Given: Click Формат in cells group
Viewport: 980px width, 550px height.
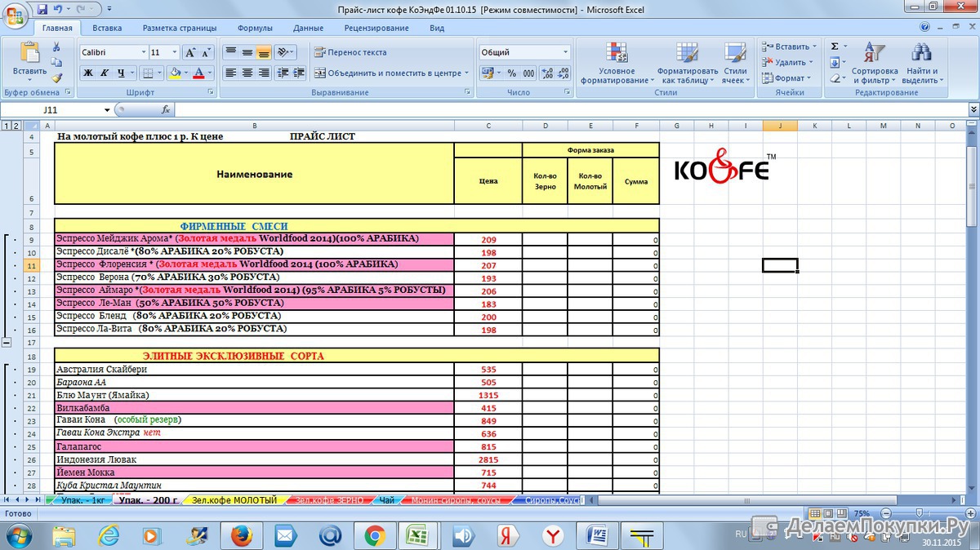Looking at the screenshot, I should tap(785, 78).
